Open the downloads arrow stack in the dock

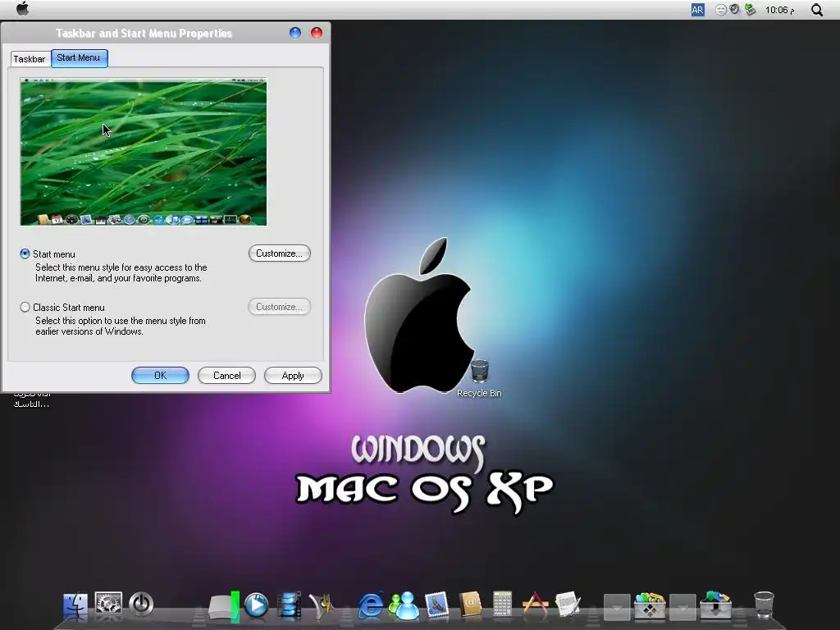(715, 606)
